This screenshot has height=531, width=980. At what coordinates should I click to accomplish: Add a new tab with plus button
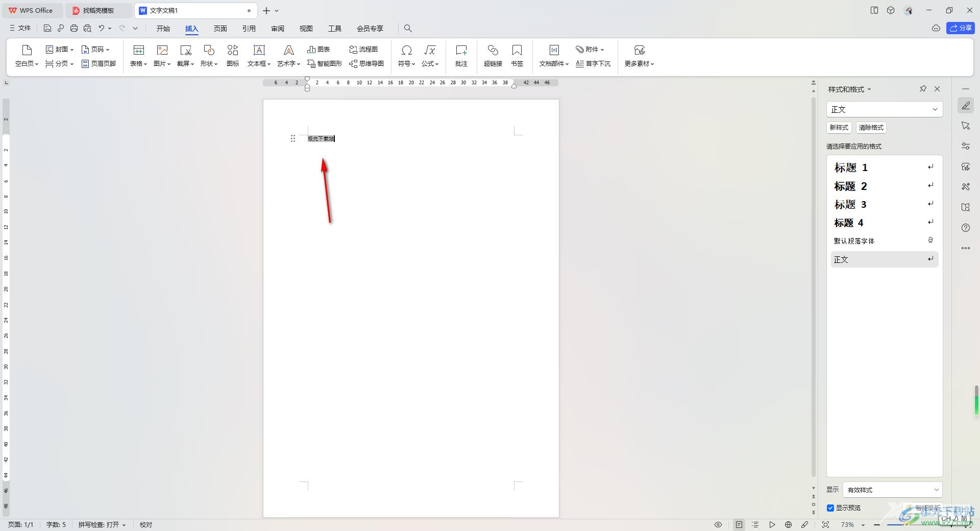point(266,10)
